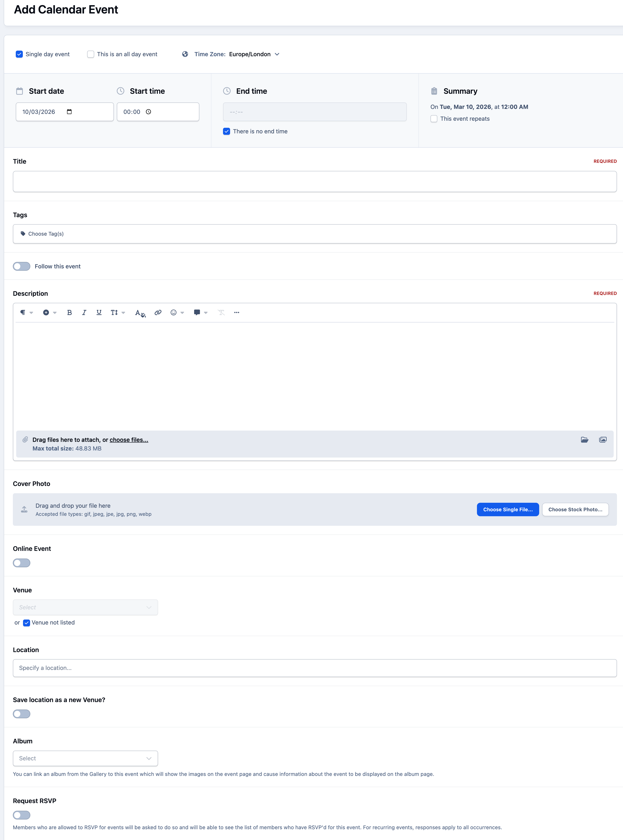Toggle italic formatting
Image resolution: width=623 pixels, height=840 pixels.
84,313
